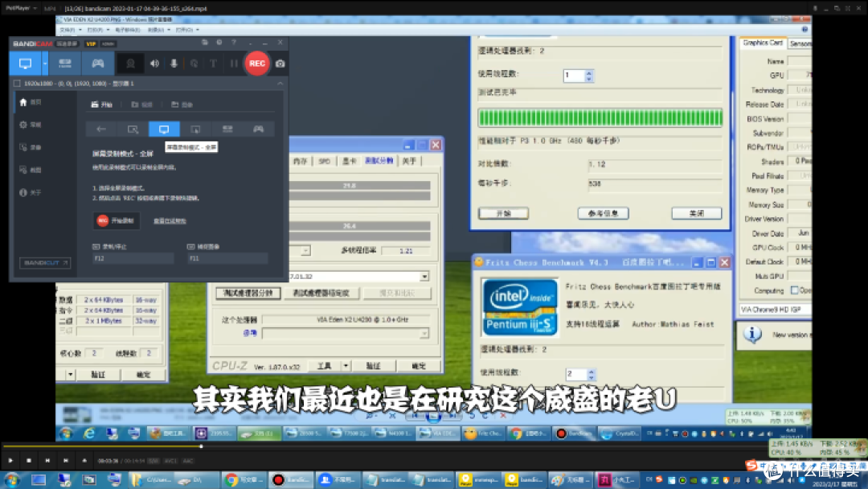
Task: Select Bandicam rectangle area mode icon
Action: click(133, 129)
